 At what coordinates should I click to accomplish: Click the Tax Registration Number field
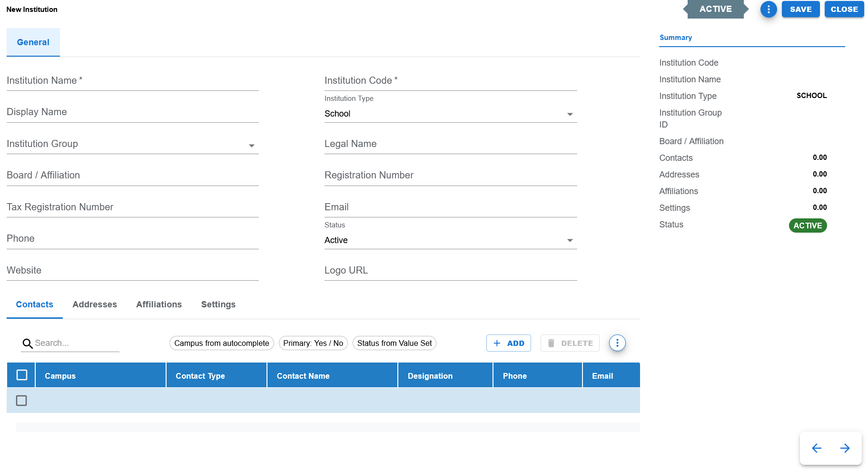133,207
